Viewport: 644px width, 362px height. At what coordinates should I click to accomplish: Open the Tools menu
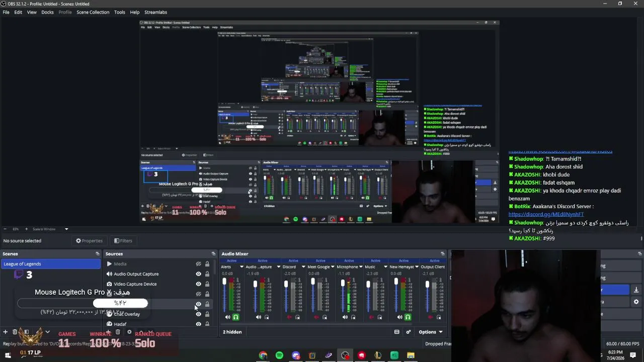point(119,12)
